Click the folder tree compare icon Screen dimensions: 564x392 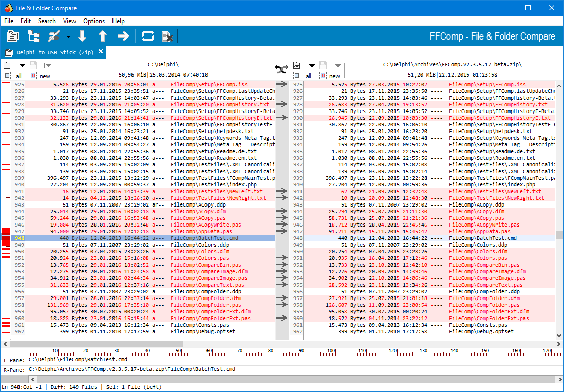33,36
